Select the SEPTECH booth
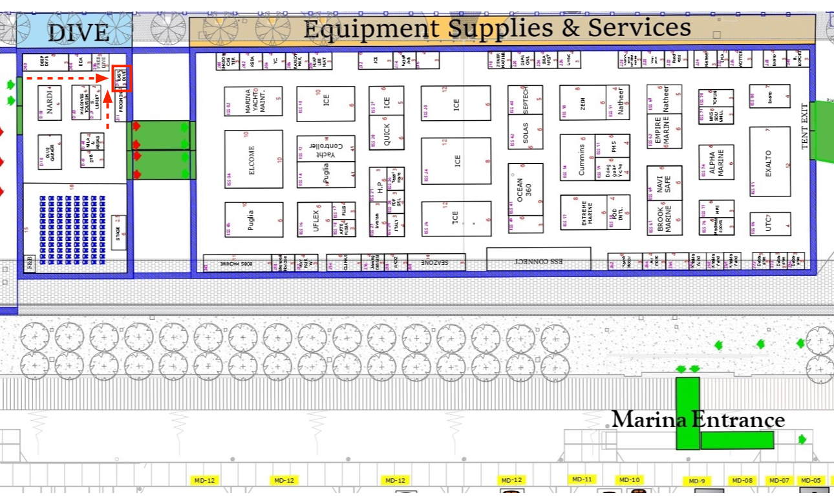Viewport: 834px width, 504px height. pyautogui.click(x=524, y=100)
